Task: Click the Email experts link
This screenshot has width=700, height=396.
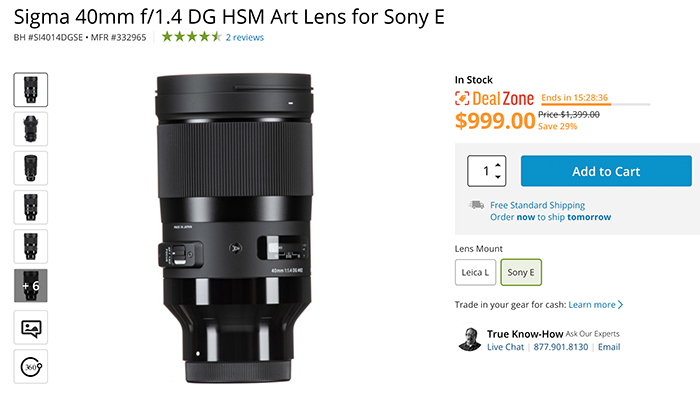Action: coord(609,347)
